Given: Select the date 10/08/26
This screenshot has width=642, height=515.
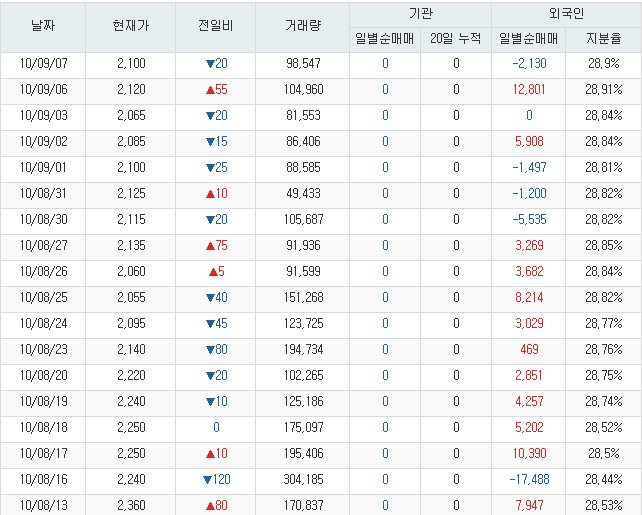Looking at the screenshot, I should pos(43,271).
